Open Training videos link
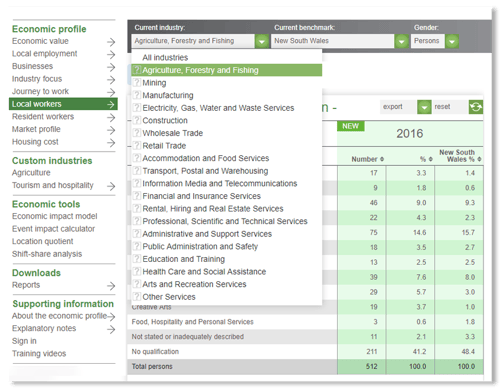Viewport: 500px width, 388px height. click(39, 354)
